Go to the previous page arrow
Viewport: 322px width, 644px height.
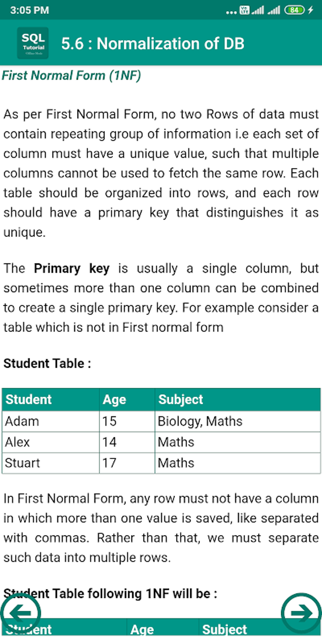click(x=21, y=613)
